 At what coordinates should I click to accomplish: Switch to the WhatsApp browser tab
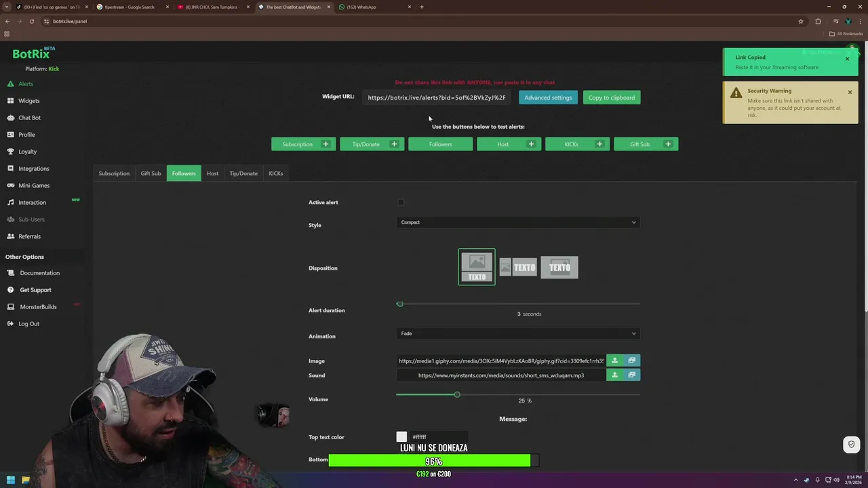(375, 7)
